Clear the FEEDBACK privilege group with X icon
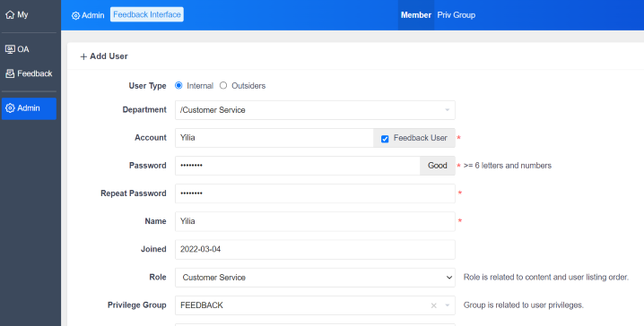Viewport: 644px width, 326px height. (434, 305)
